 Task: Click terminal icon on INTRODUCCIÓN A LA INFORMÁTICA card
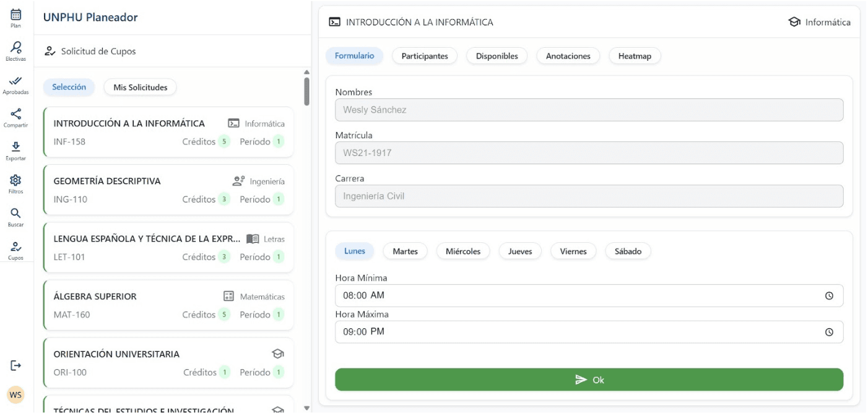[x=233, y=123]
